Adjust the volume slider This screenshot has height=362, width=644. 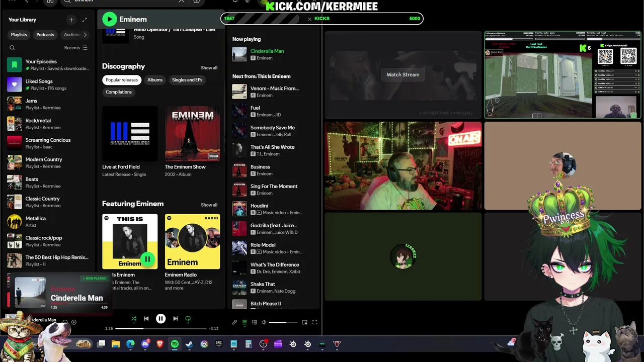point(283,322)
